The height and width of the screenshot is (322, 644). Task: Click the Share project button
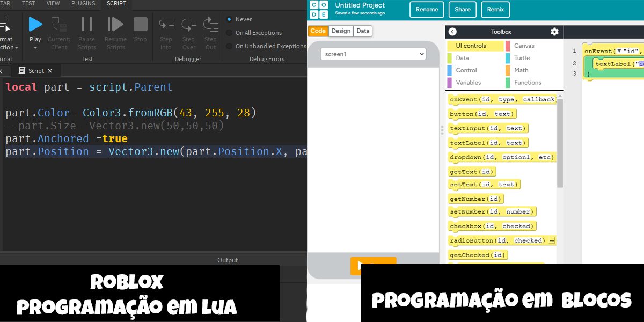[463, 10]
